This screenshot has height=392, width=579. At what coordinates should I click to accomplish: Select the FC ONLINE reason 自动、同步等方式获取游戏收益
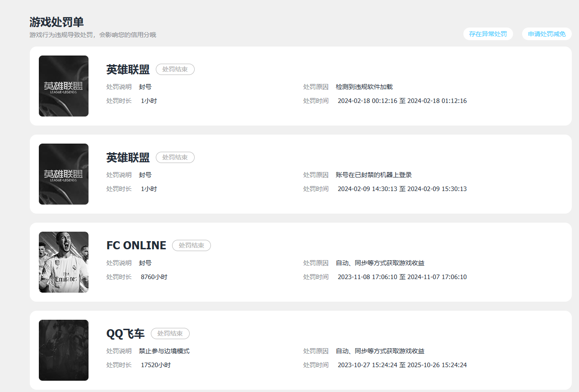380,263
